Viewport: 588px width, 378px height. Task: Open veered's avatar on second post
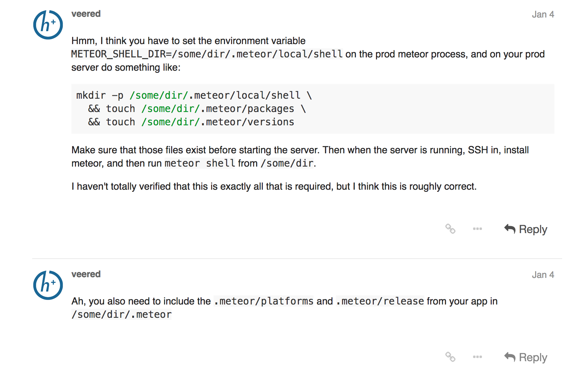(48, 285)
